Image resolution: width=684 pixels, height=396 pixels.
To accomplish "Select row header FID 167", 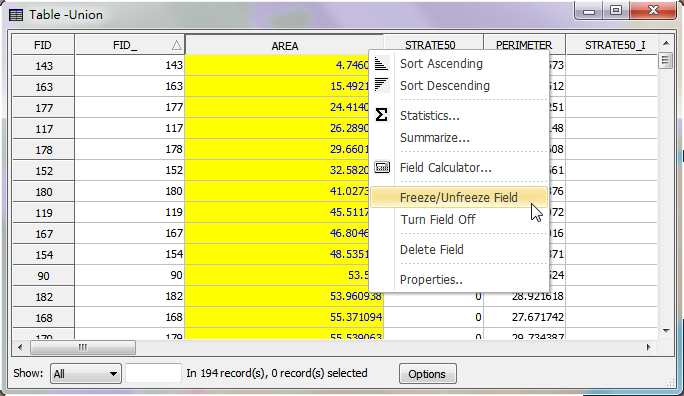I will coord(43,233).
